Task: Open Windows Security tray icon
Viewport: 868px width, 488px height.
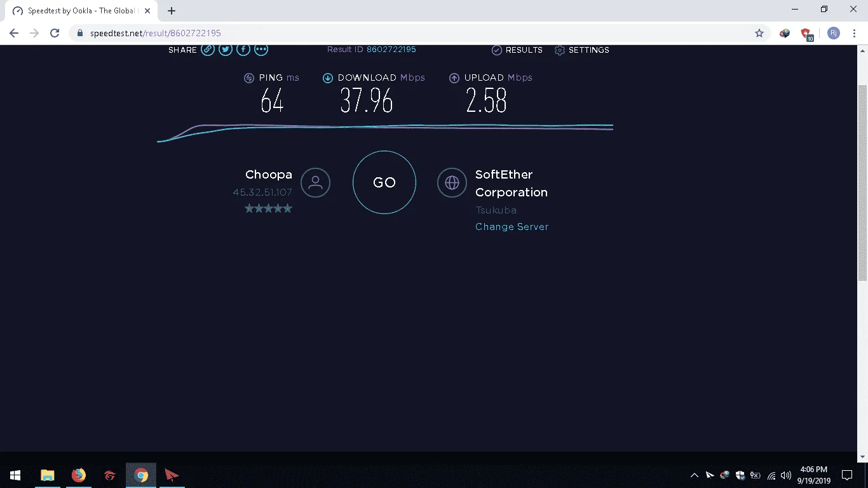Action: (740, 475)
